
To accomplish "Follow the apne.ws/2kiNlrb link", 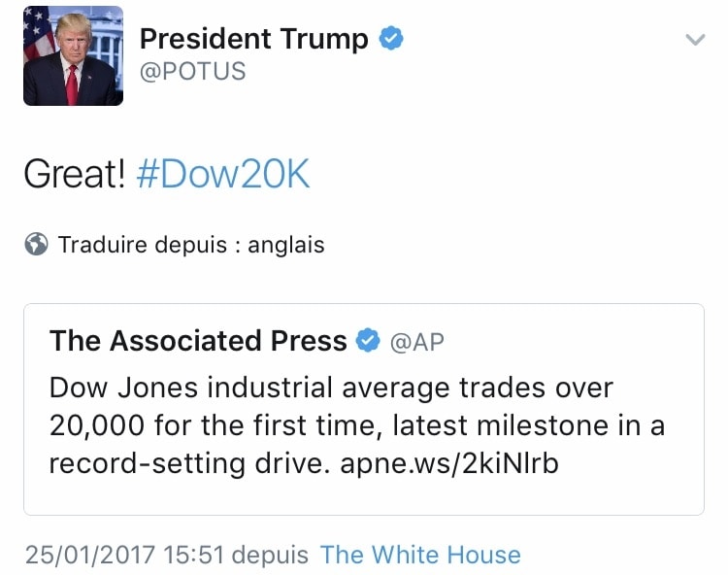I will tap(449, 463).
